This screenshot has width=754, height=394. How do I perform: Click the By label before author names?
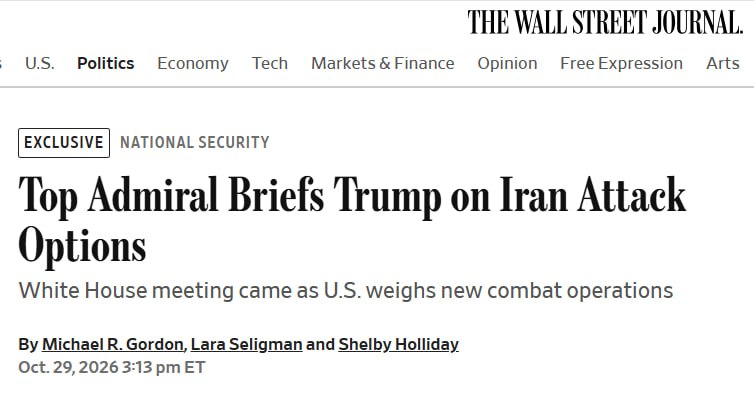point(28,344)
